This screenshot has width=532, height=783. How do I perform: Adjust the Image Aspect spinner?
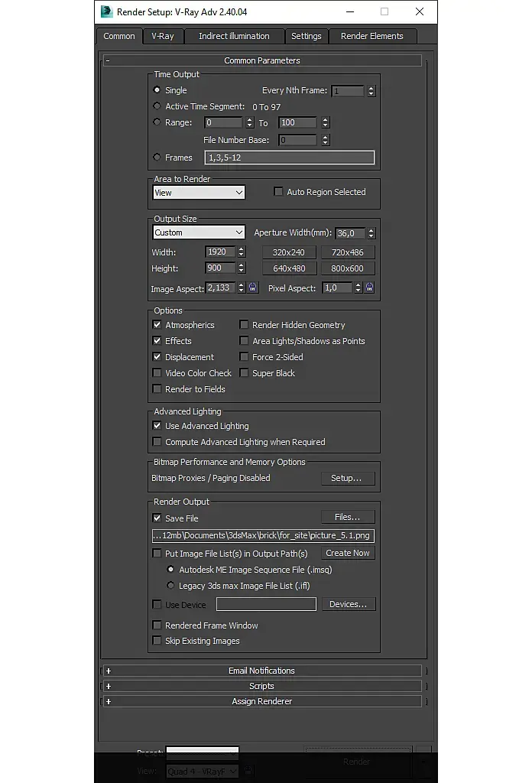242,288
